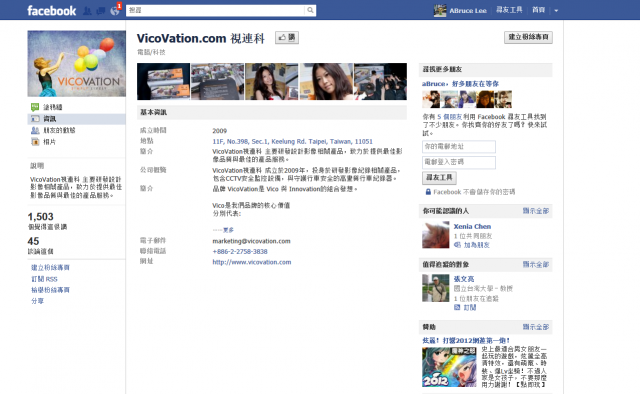Click the 訂閱 RSS link
Image resolution: width=640 pixels, height=394 pixels.
pyautogui.click(x=44, y=279)
